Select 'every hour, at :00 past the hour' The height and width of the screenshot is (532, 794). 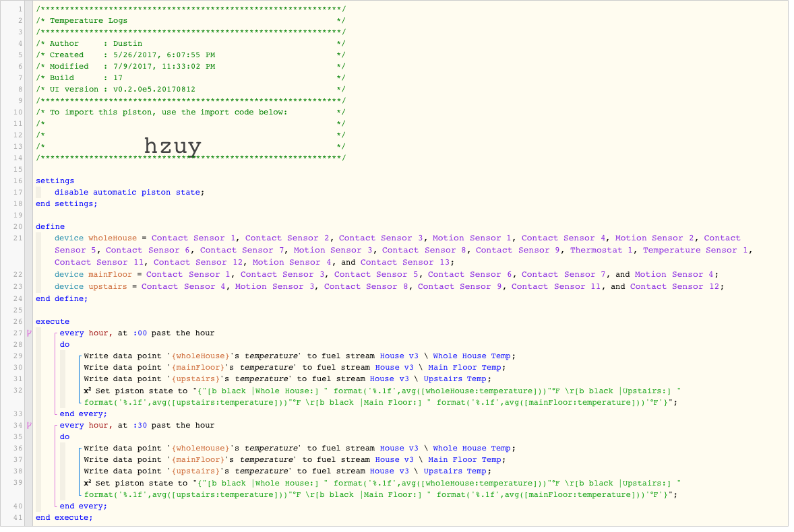click(x=138, y=333)
